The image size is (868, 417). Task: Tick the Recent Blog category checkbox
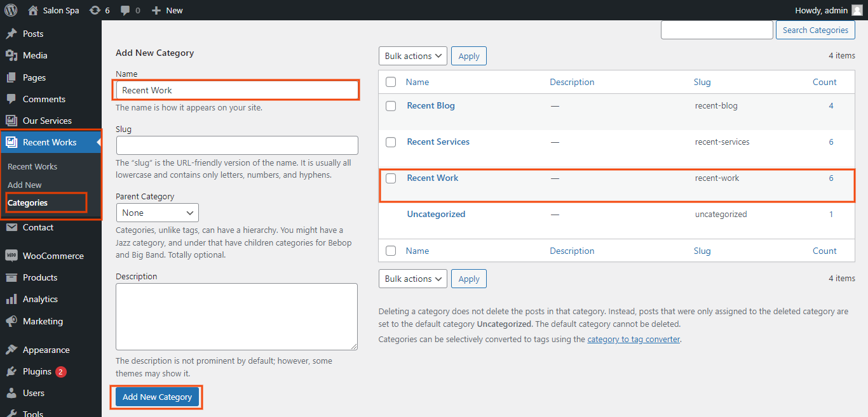[x=391, y=106]
